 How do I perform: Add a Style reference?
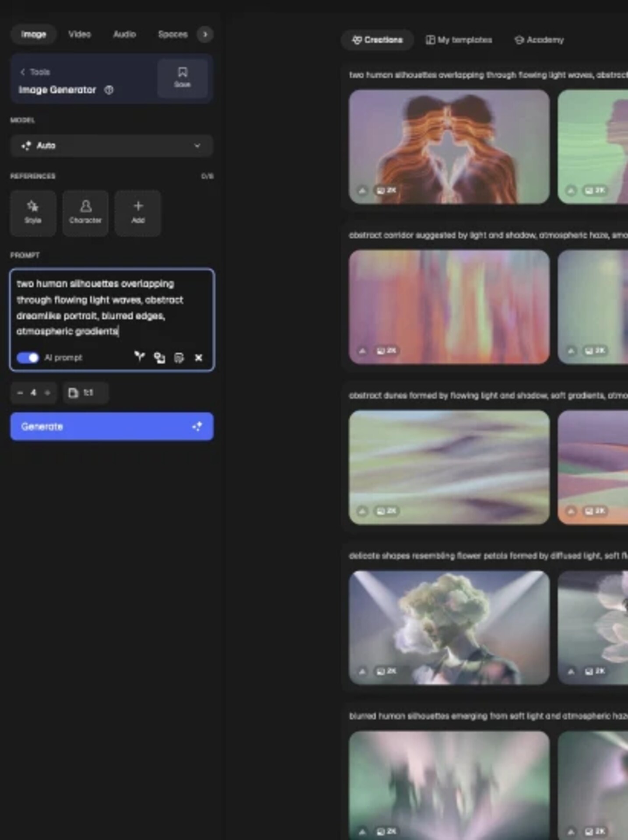(x=33, y=213)
